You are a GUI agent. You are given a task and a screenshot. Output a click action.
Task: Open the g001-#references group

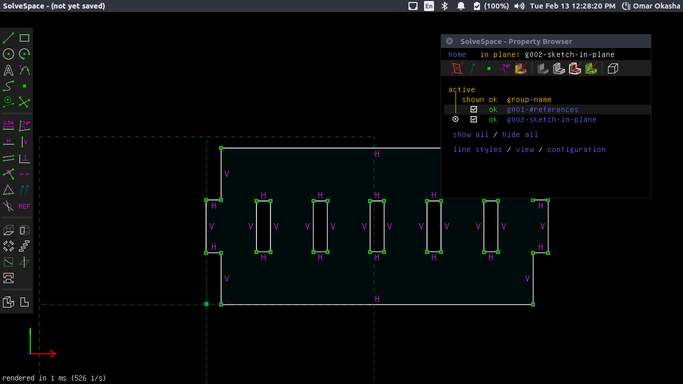(542, 110)
